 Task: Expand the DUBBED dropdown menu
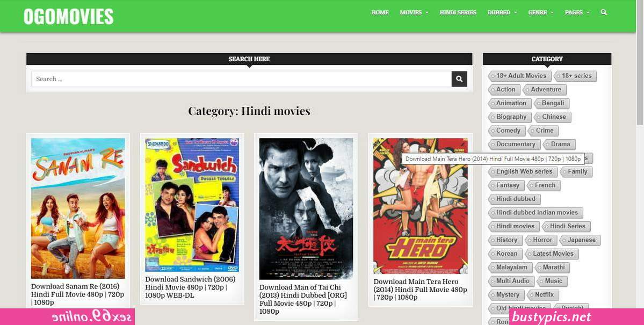coord(502,12)
